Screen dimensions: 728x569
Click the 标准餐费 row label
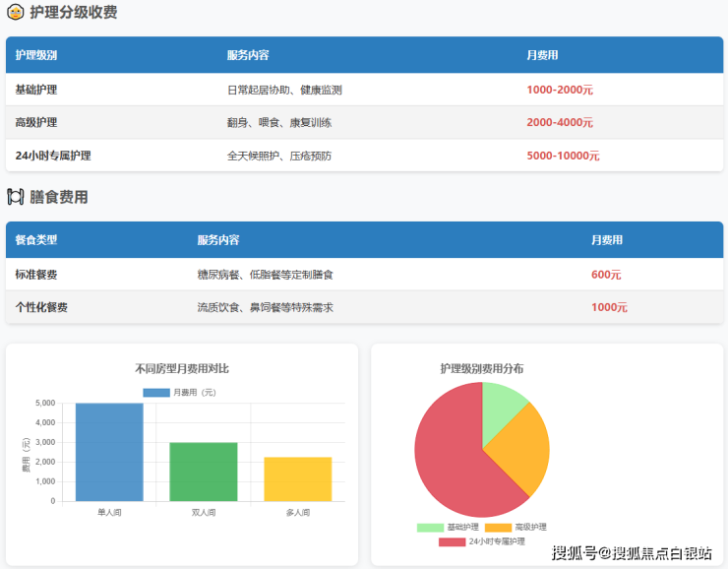36,275
